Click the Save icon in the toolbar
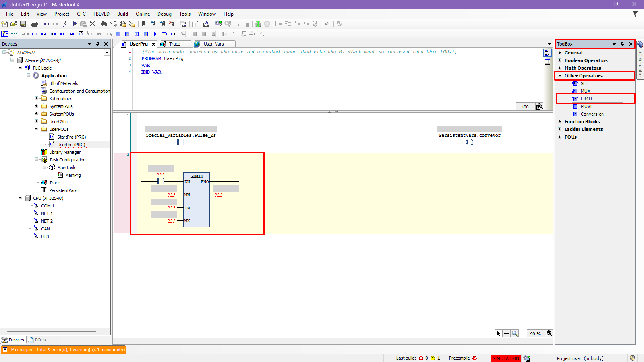The image size is (644, 362). [x=23, y=24]
